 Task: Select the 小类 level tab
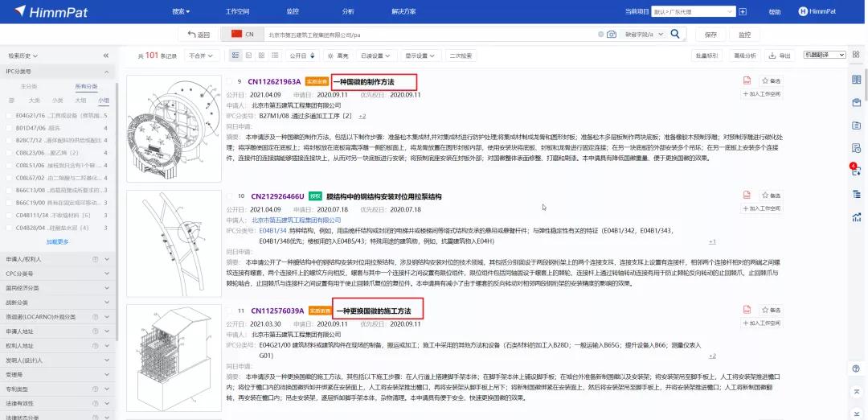click(58, 101)
